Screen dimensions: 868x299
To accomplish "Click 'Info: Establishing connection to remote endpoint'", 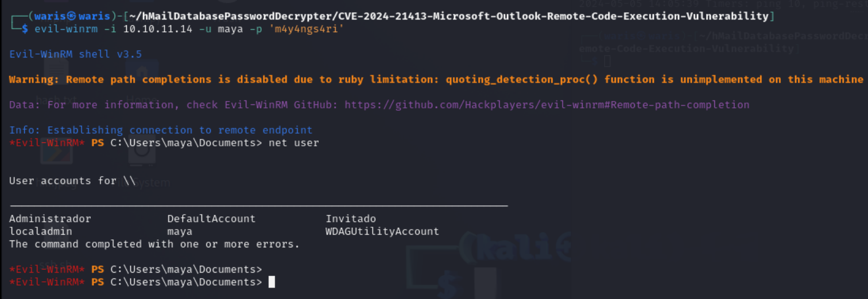I will tap(161, 130).
